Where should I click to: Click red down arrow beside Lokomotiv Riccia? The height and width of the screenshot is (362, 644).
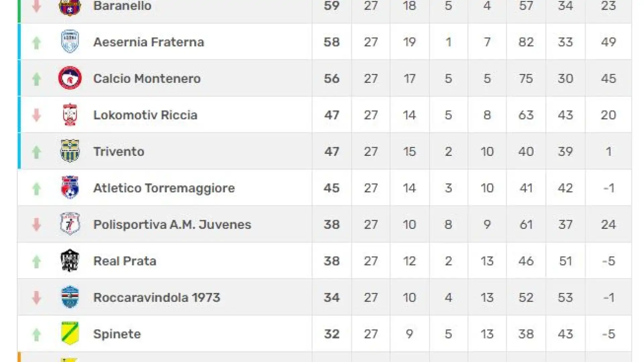[36, 115]
